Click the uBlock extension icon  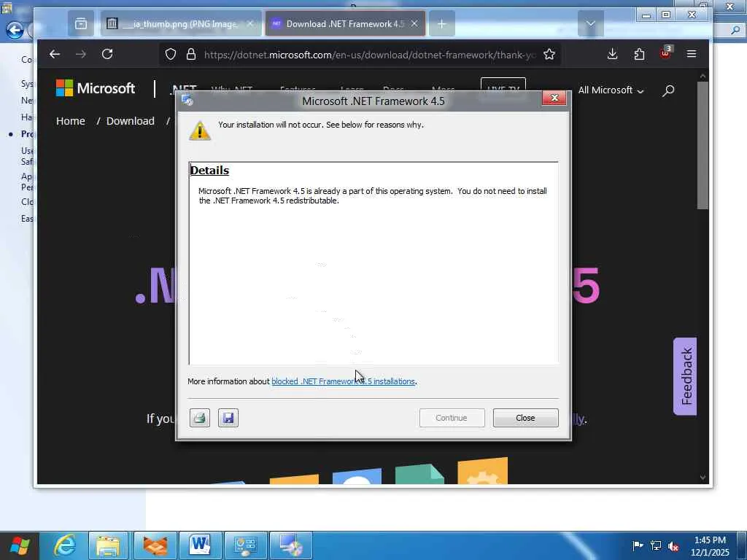[x=665, y=53]
